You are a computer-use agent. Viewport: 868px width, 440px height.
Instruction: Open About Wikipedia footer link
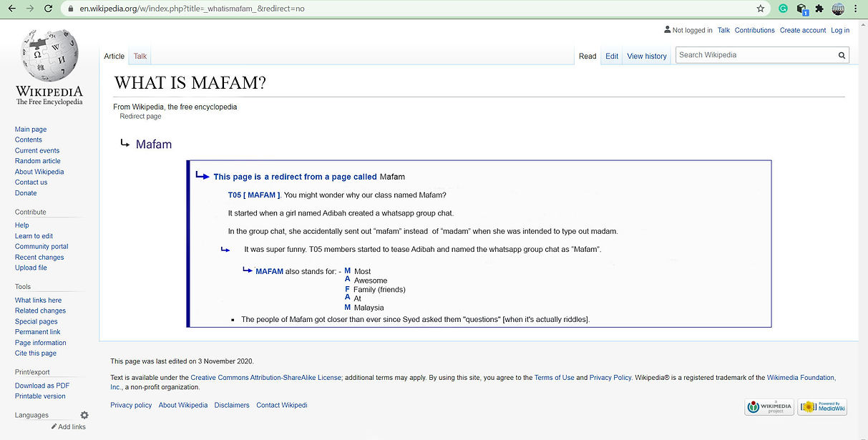pos(183,405)
